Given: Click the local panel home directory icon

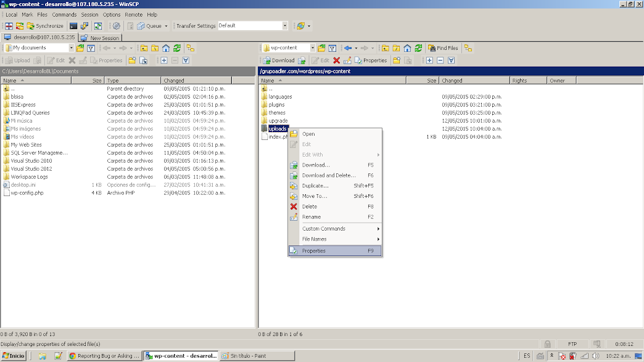Looking at the screenshot, I should (x=166, y=48).
